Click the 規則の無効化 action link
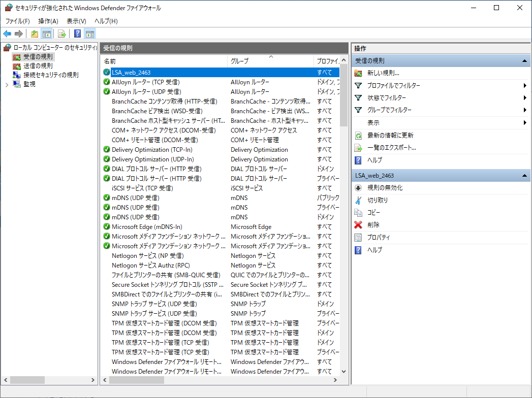This screenshot has height=398, width=532. pos(385,188)
